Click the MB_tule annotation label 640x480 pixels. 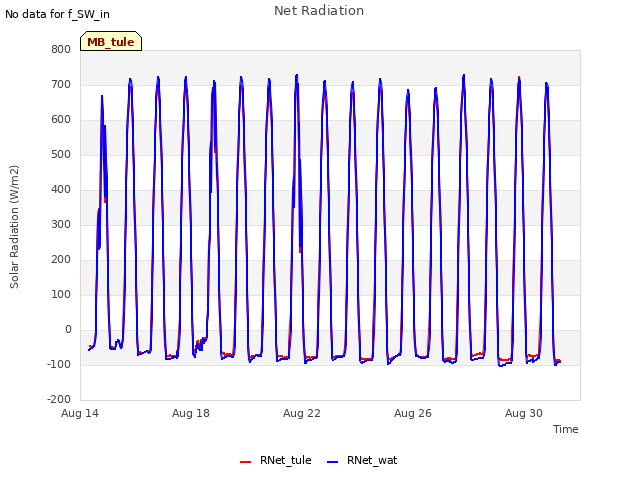click(111, 41)
